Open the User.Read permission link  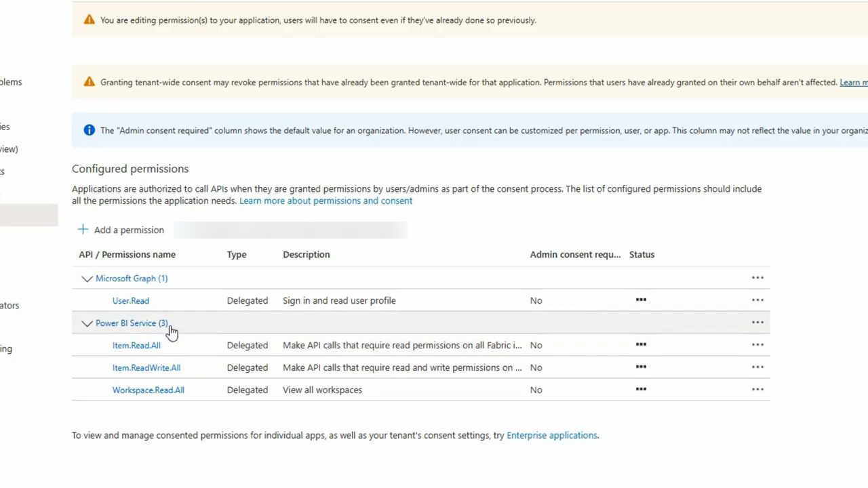tap(131, 300)
